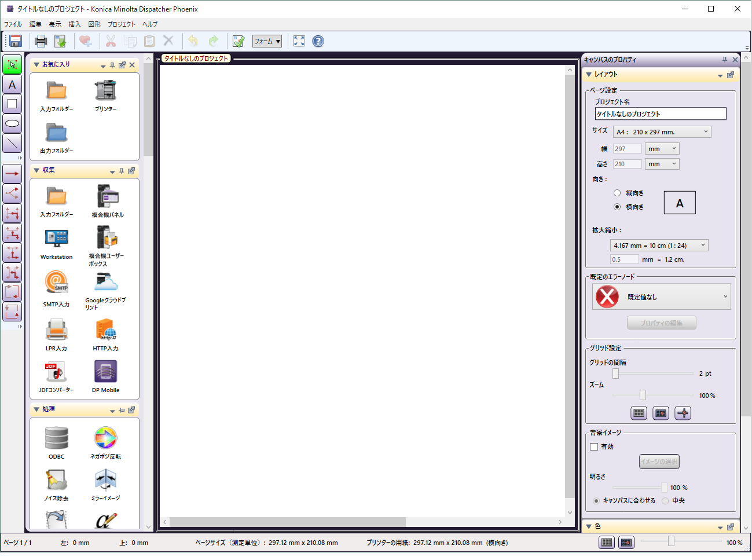This screenshot has height=560, width=752.
Task: Select the 縦向き orientation radio button
Action: click(x=617, y=193)
